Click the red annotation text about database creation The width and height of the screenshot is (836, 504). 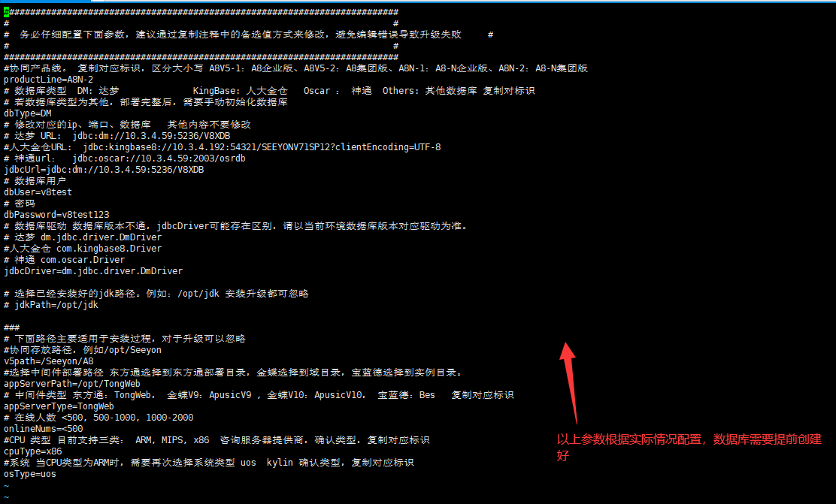click(x=689, y=448)
